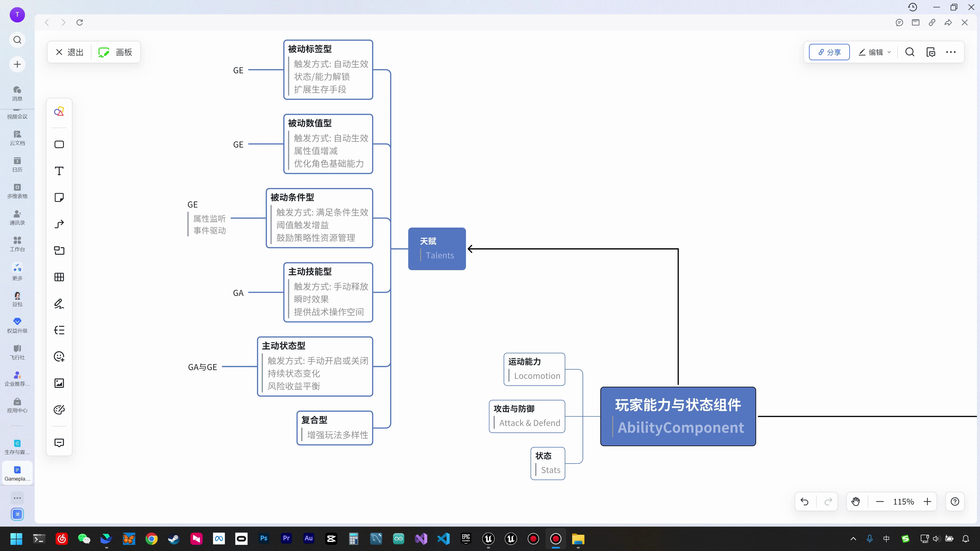980x551 pixels.
Task: Select the pen drawing tool
Action: pos(59,304)
